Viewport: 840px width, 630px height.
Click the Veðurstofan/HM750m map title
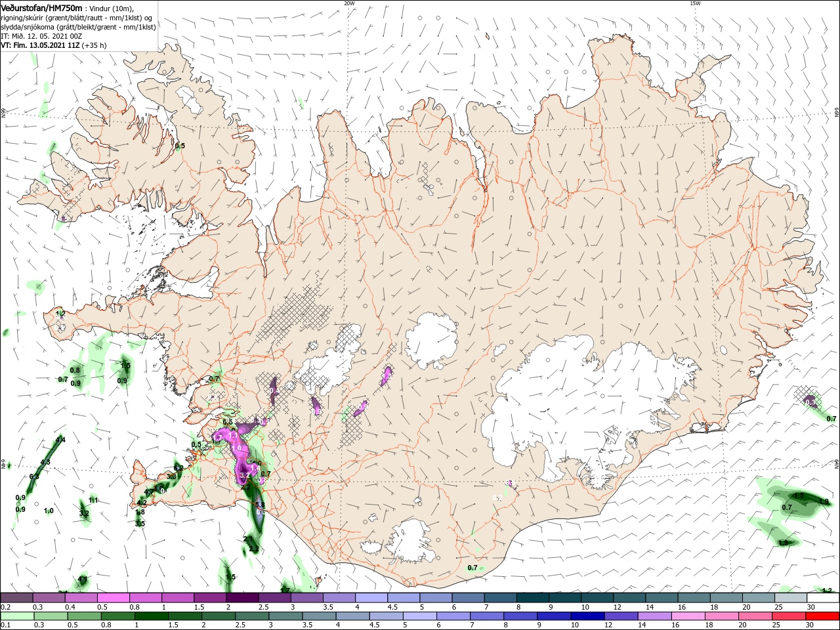(x=41, y=7)
